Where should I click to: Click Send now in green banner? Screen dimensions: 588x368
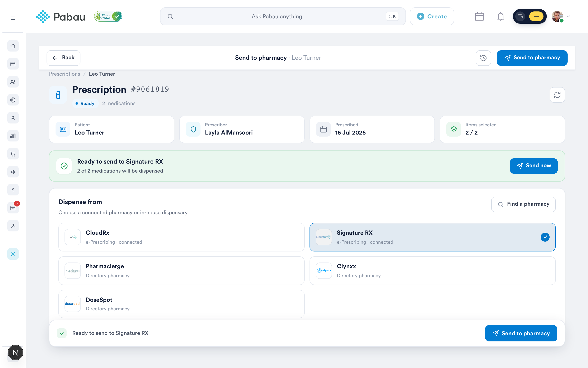click(x=533, y=166)
